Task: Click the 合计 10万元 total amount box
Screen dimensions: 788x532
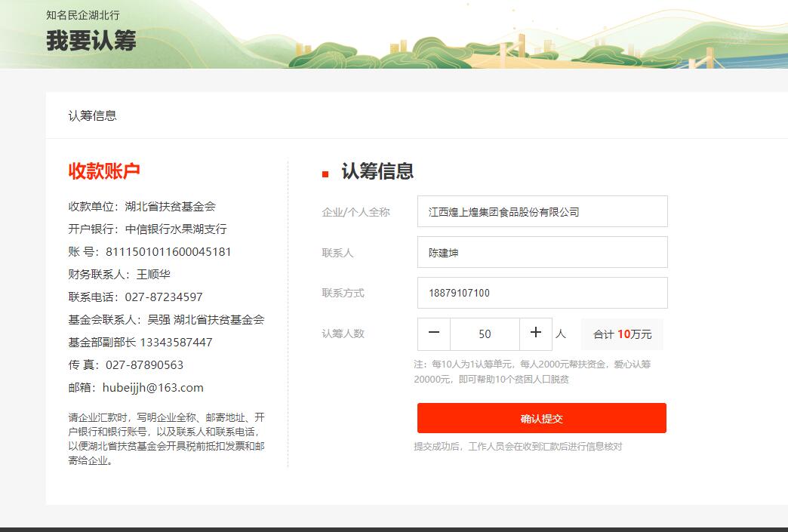Action: pos(622,334)
